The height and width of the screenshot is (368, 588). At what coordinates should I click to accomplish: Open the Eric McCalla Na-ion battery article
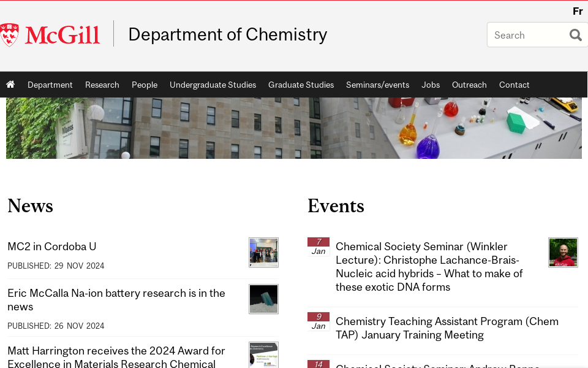(x=116, y=300)
